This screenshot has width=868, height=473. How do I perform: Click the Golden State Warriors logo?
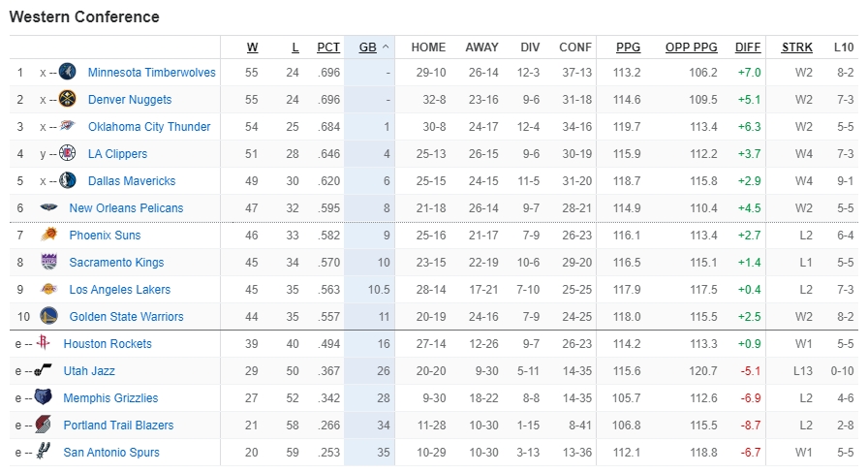pos(49,317)
